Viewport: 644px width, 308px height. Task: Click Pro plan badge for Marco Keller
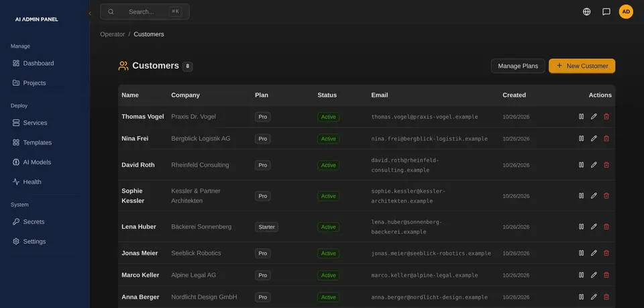point(263,275)
